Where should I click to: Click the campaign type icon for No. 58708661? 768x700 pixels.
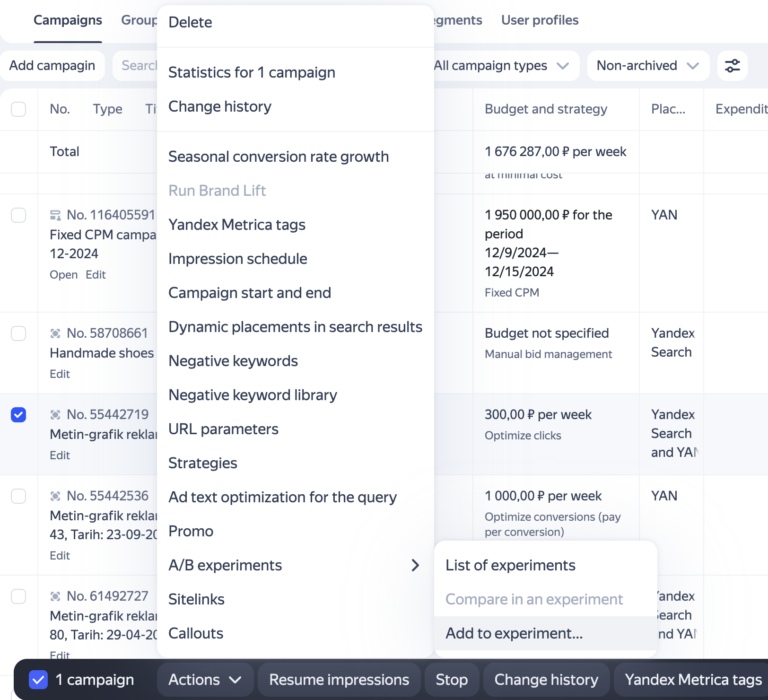click(x=55, y=334)
